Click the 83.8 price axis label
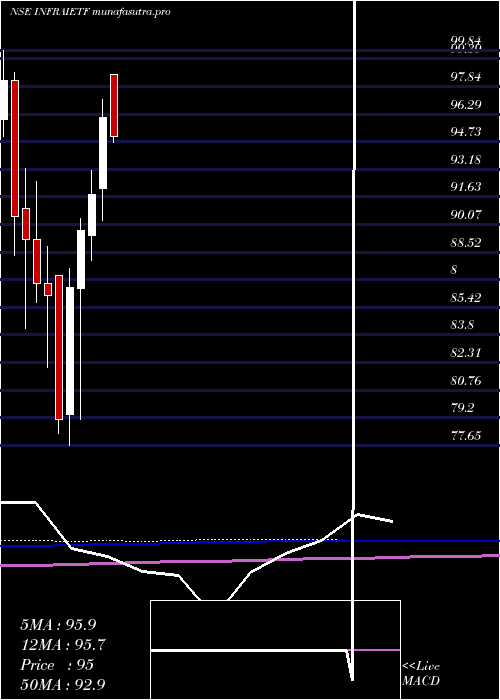 click(462, 325)
